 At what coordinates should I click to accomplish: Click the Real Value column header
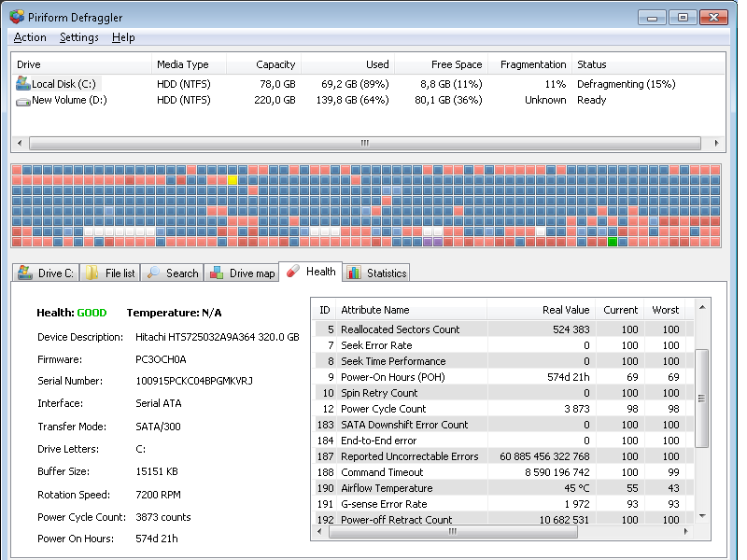pos(542,310)
